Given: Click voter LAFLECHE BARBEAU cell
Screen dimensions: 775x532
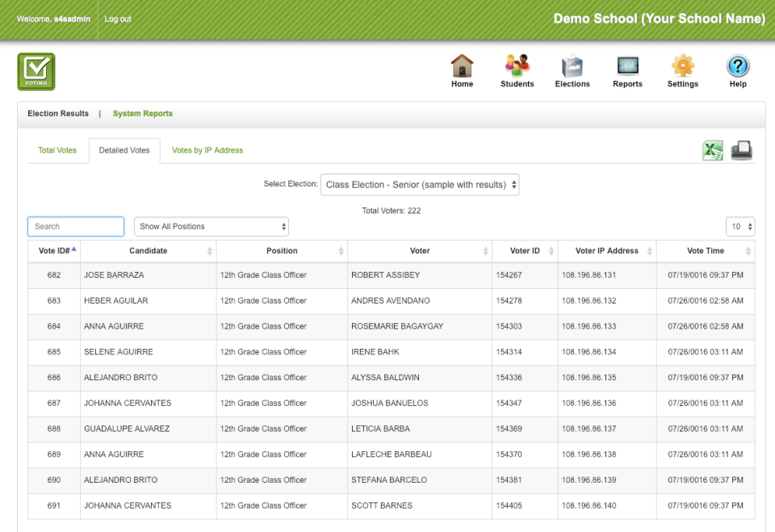Looking at the screenshot, I should 420,455.
